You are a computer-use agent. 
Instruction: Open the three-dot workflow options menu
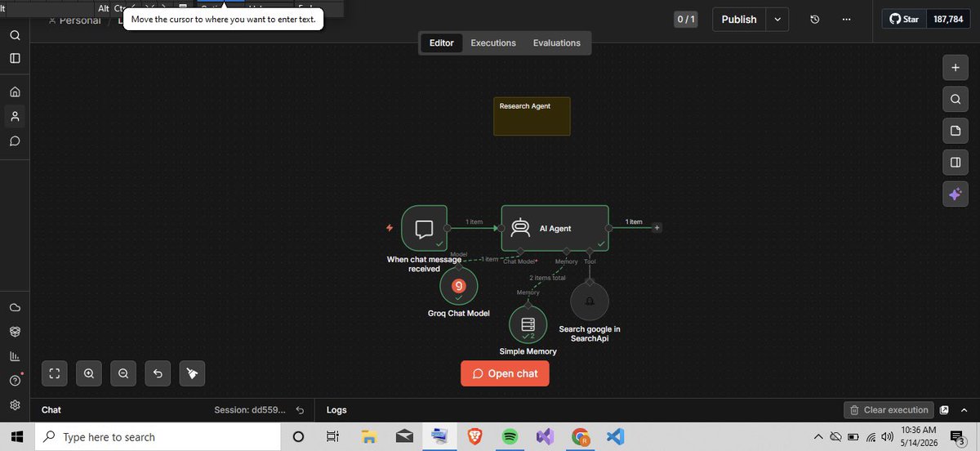(x=845, y=19)
